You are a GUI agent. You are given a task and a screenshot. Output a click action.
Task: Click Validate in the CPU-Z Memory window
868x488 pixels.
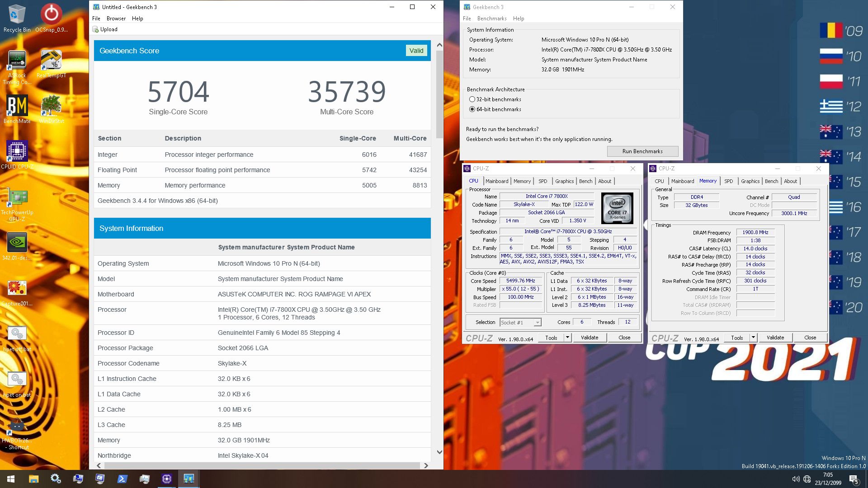[x=775, y=338]
